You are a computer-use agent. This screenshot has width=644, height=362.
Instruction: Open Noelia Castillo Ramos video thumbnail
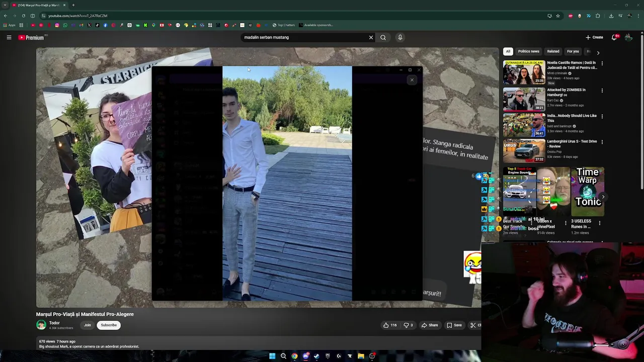[x=524, y=72]
